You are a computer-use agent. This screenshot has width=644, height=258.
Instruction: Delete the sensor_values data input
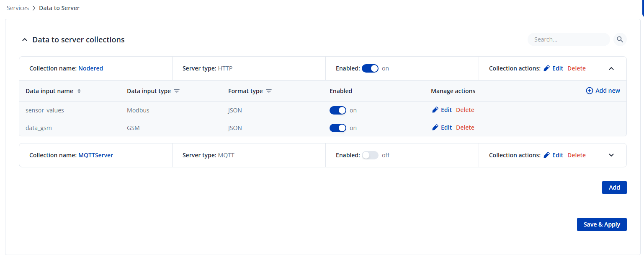(x=465, y=110)
